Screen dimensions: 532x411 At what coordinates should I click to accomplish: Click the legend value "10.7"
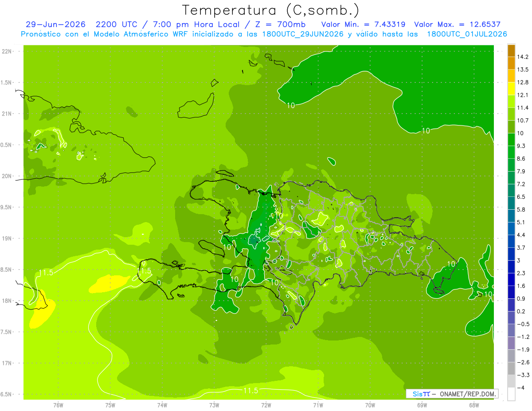(523, 120)
